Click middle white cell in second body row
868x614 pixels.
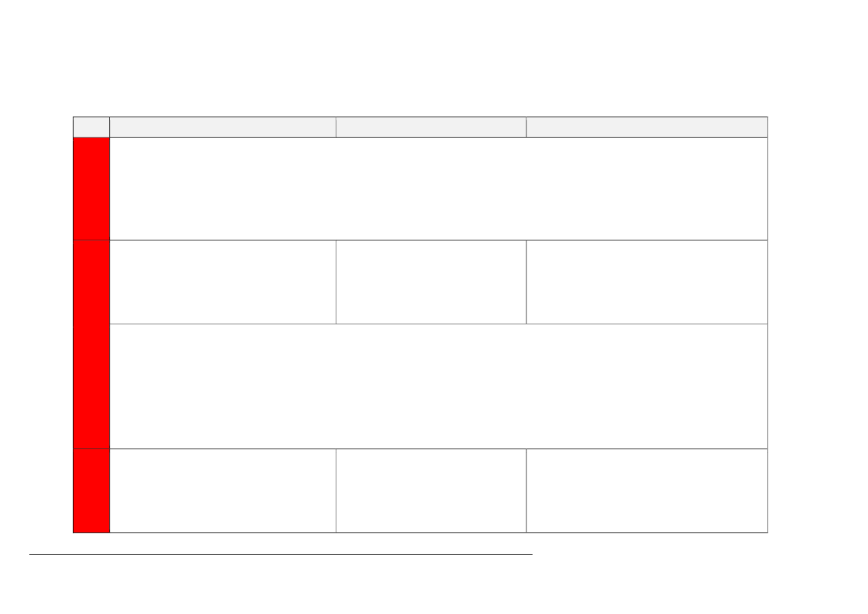tap(431, 282)
